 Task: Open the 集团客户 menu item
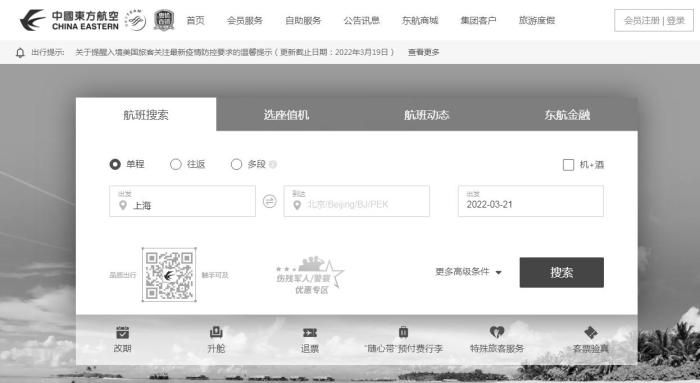(x=478, y=21)
